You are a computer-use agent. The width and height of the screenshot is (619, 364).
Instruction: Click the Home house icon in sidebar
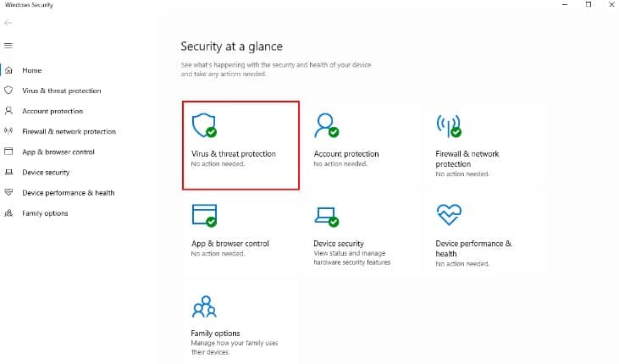click(8, 70)
